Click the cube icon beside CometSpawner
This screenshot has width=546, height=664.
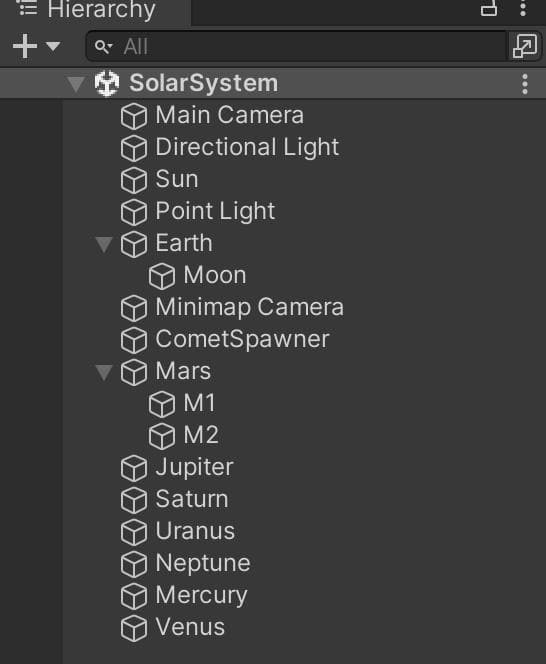(134, 340)
